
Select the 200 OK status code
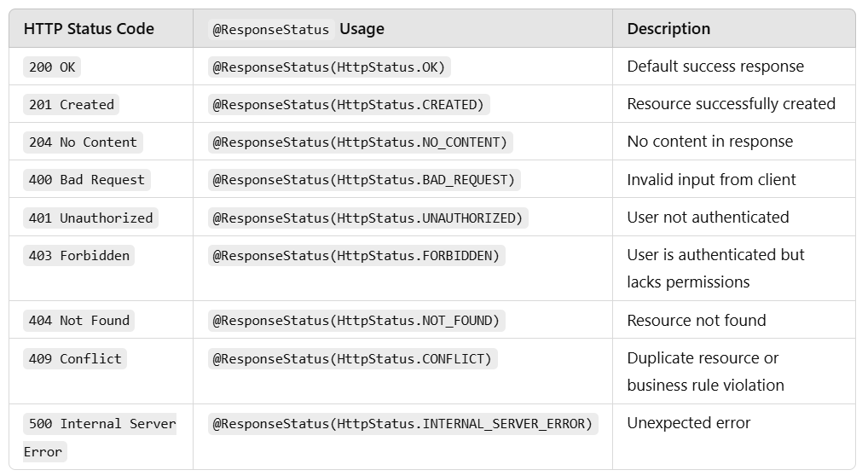(52, 67)
